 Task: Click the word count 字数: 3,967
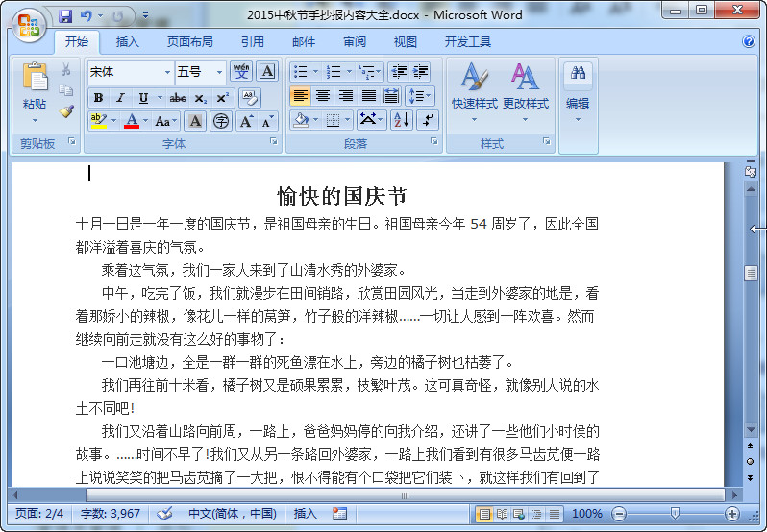111,514
